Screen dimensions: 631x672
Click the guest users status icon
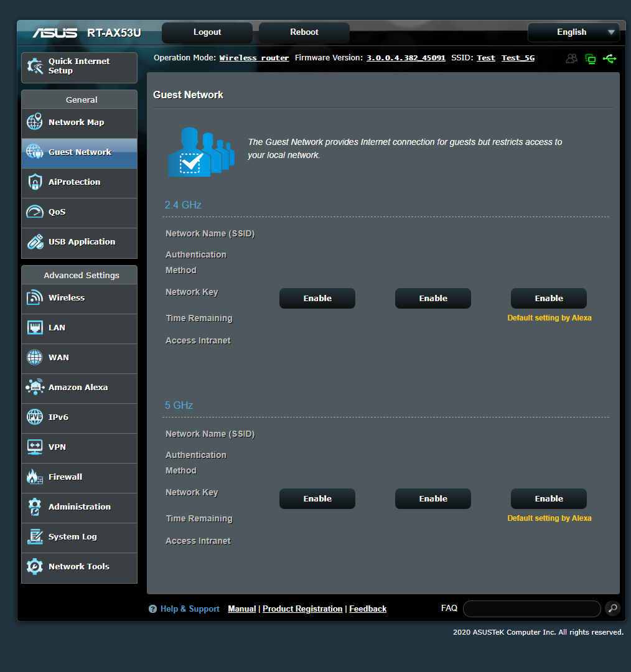[571, 58]
